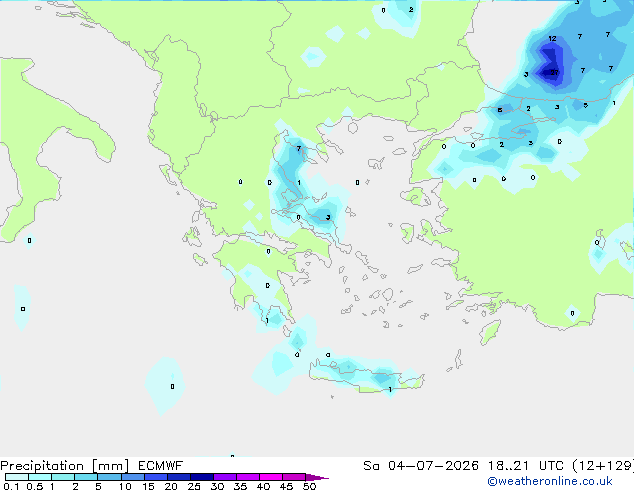Click the 15–20 mm blue legend swatch
Viewport: 634px width, 490px height.
pyautogui.click(x=156, y=477)
